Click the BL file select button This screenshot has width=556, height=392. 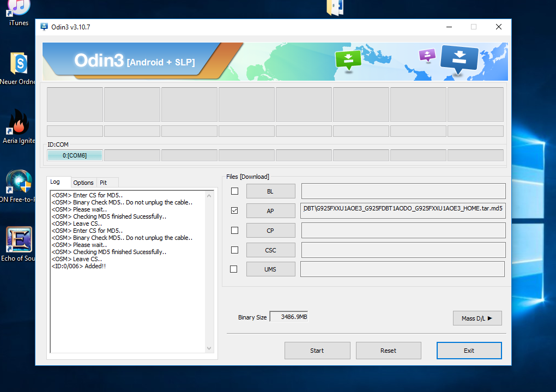(270, 191)
